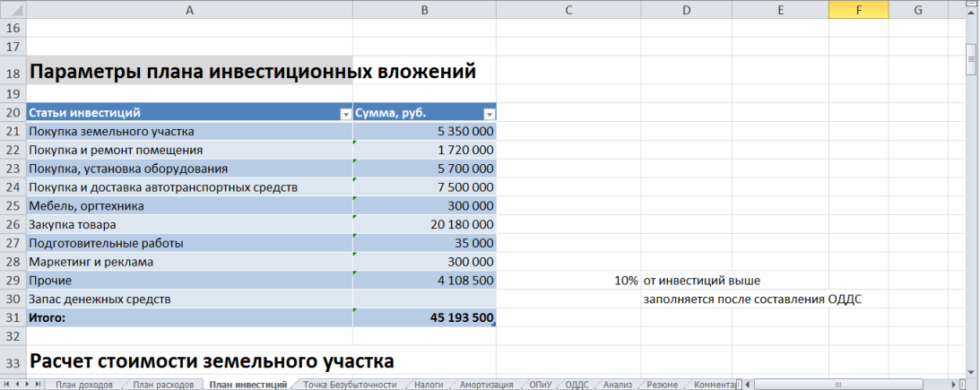Select the Итого total cell 45 193 500
The width and height of the screenshot is (980, 390).
tap(424, 317)
